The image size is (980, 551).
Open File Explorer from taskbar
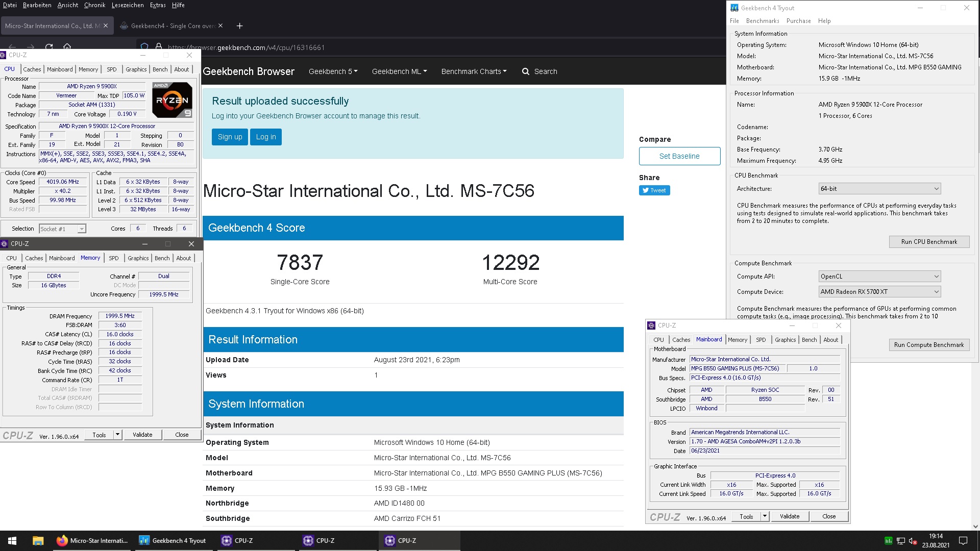coord(38,541)
